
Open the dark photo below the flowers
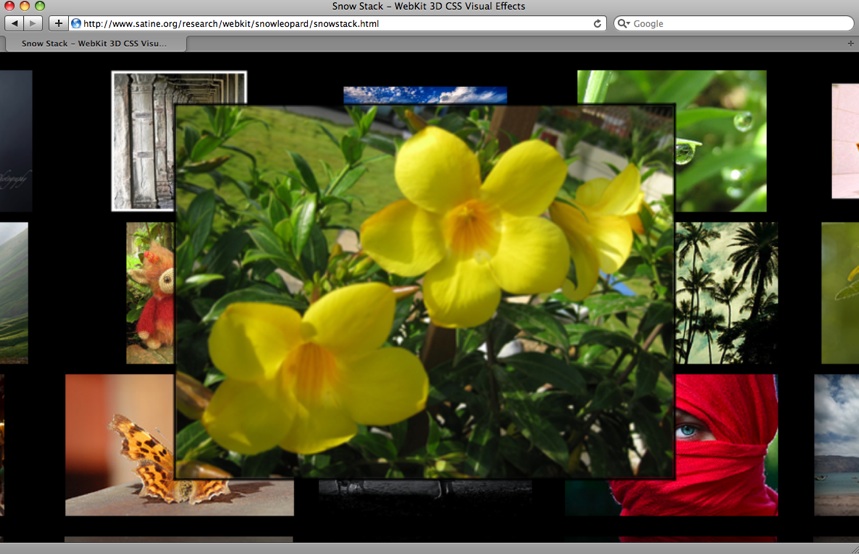425,497
